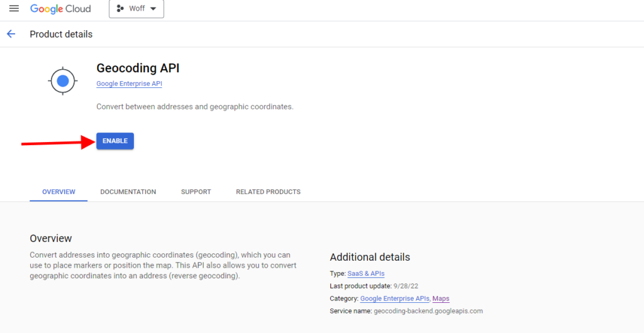Screen dimensions: 644x333
Task: Select the geocoding-backend.googleapis.com service name
Action: (x=428, y=311)
